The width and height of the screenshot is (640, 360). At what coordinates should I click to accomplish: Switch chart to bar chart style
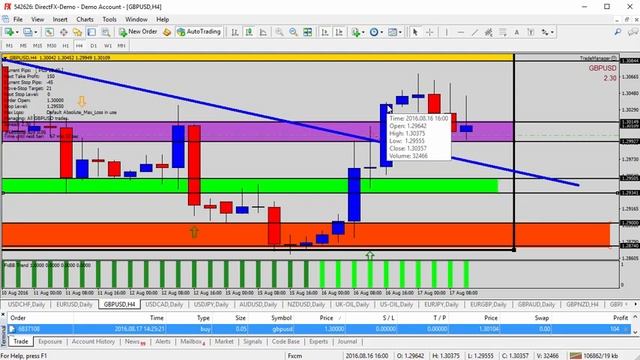pos(235,32)
